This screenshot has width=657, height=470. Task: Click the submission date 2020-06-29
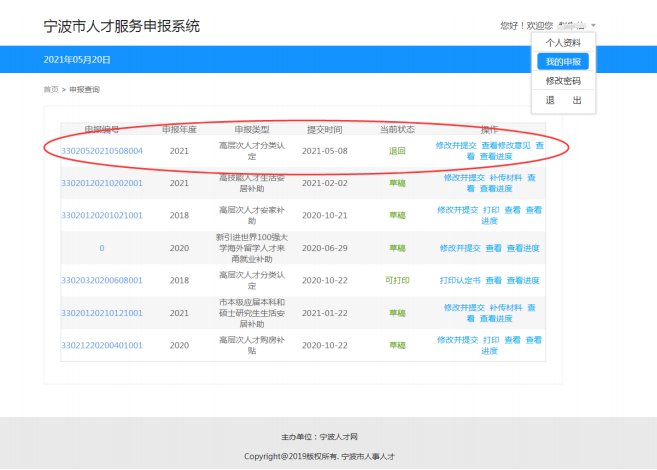tap(325, 248)
